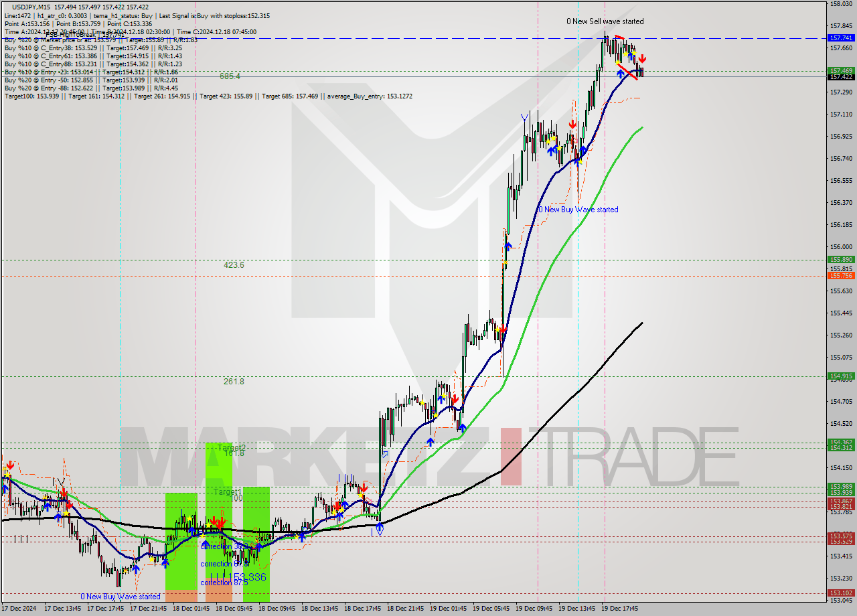857x616 pixels.
Task: Click the '19 Dec 01:45' time axis label
Action: click(449, 609)
